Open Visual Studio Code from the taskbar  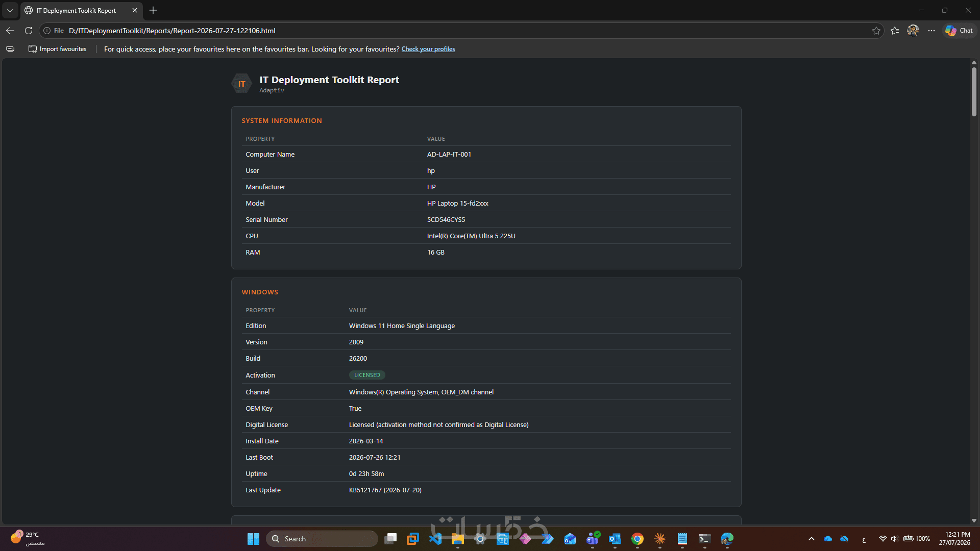(x=435, y=539)
